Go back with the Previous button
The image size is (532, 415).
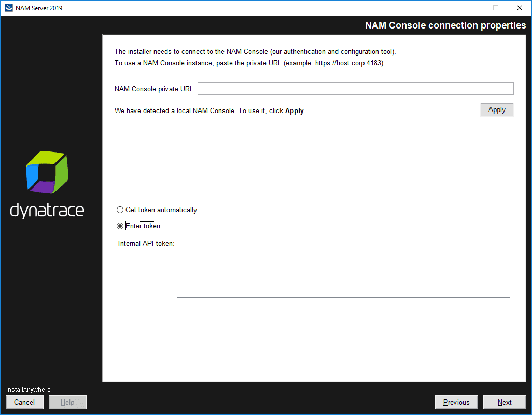pyautogui.click(x=456, y=402)
